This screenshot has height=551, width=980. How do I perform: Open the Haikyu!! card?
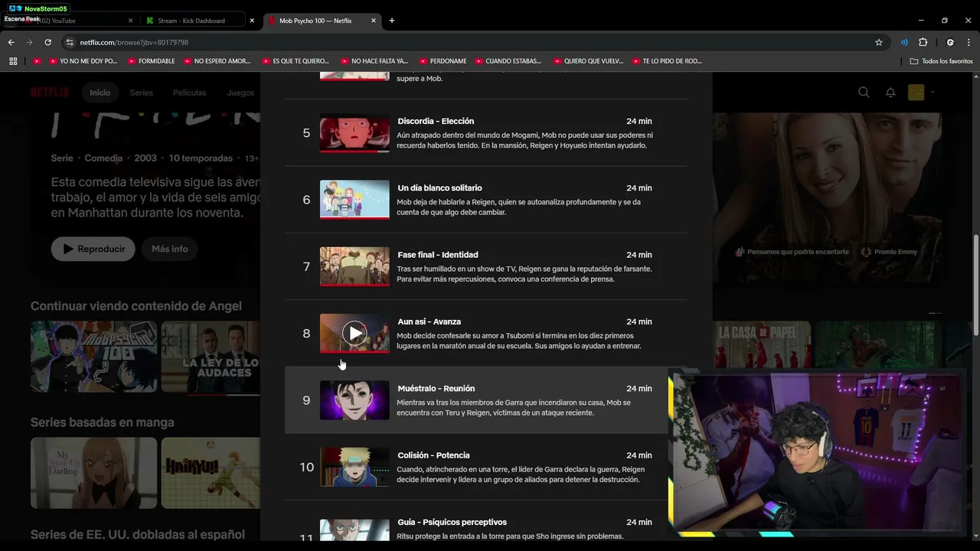coord(211,473)
